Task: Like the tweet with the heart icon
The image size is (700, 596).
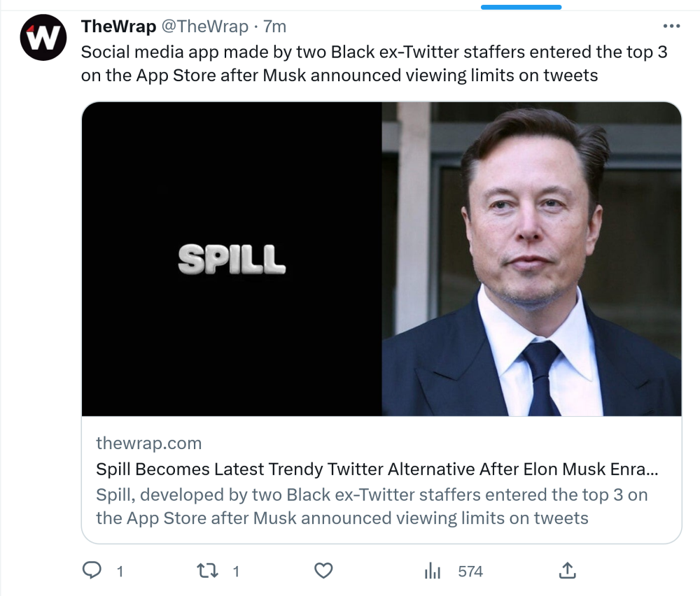Action: point(323,571)
